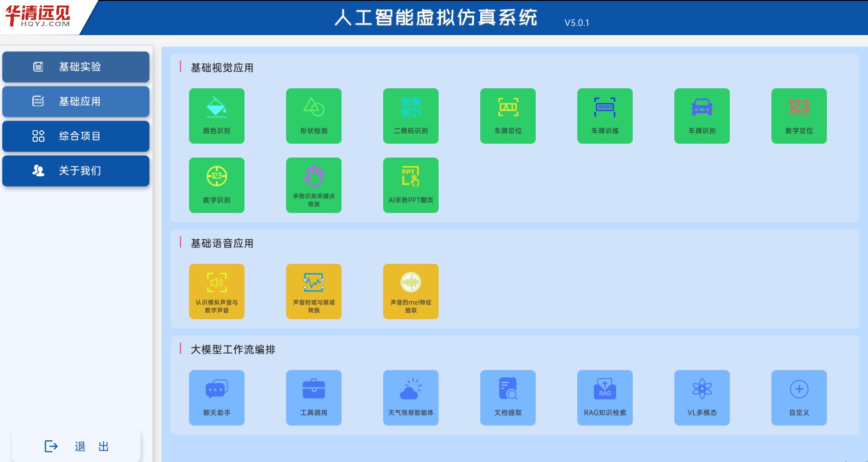
Task: Launch the AI手势PPT翻页 app
Action: tap(410, 185)
